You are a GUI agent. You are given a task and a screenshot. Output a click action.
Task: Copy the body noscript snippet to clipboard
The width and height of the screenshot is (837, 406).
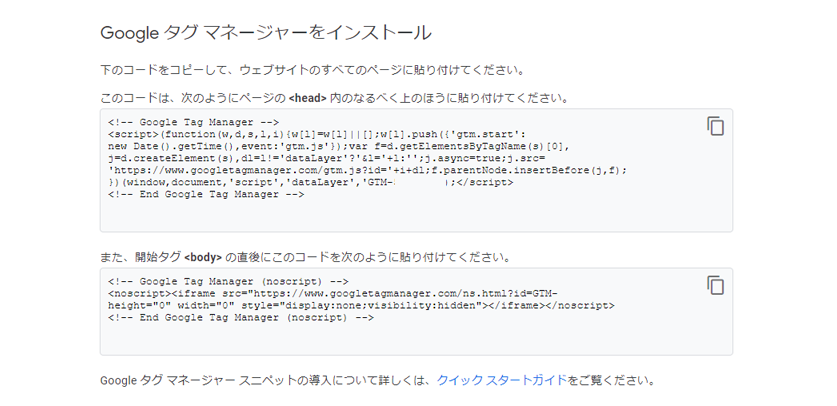point(715,285)
